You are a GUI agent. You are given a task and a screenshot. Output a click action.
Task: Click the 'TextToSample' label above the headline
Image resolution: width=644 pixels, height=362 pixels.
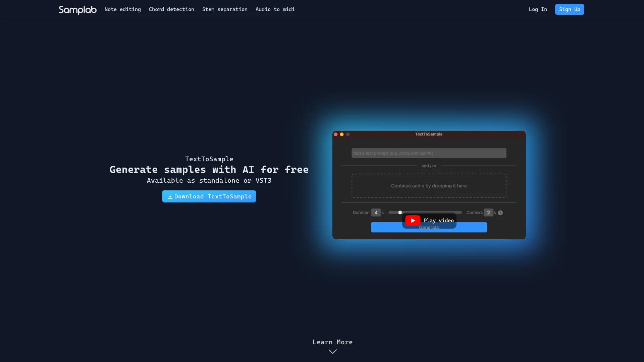[209, 159]
